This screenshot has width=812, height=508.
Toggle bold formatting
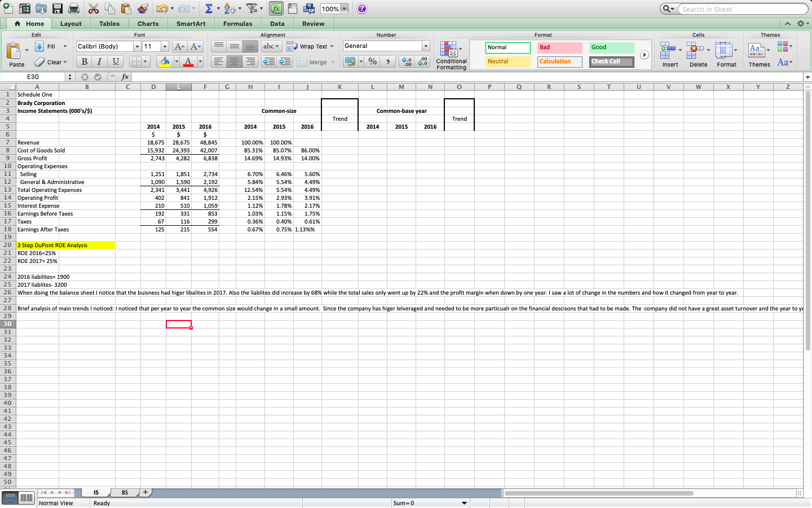[84, 62]
